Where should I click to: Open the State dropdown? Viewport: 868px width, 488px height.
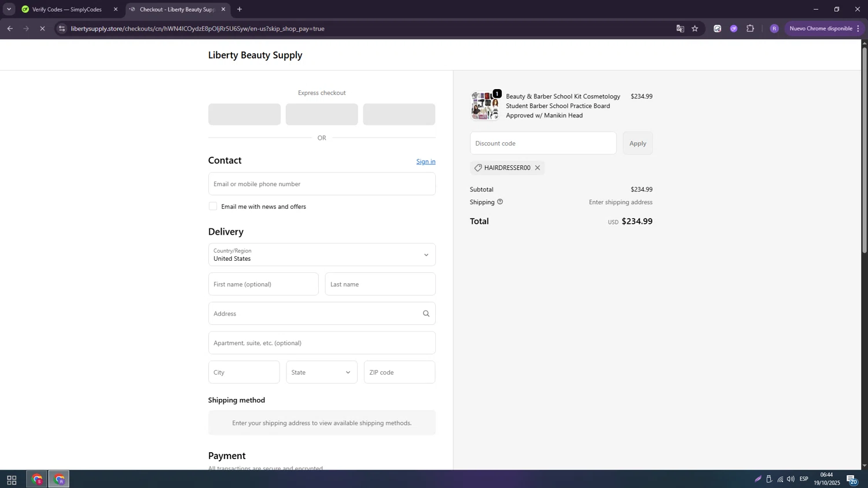tap(322, 372)
